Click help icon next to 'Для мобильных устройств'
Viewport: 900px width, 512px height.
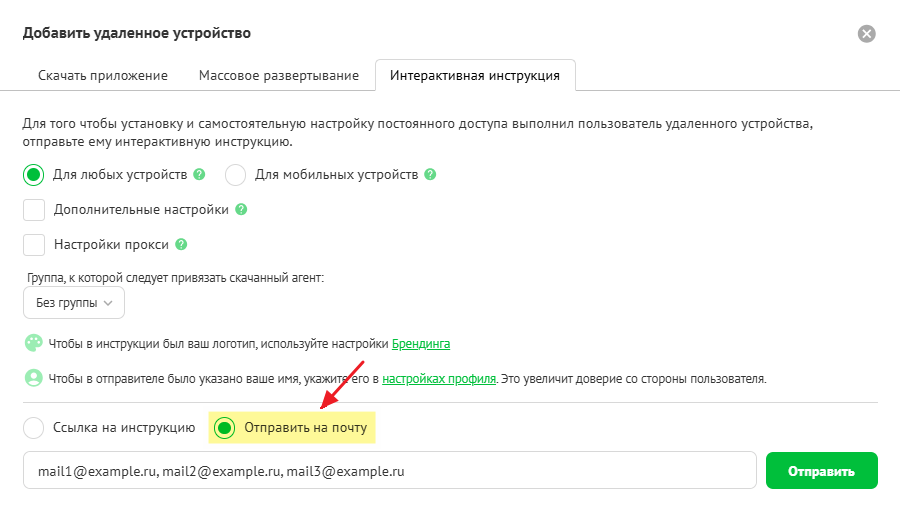tap(430, 174)
